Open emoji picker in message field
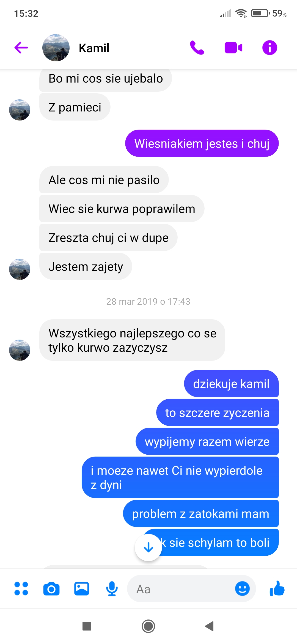297x644 pixels. coord(242,589)
